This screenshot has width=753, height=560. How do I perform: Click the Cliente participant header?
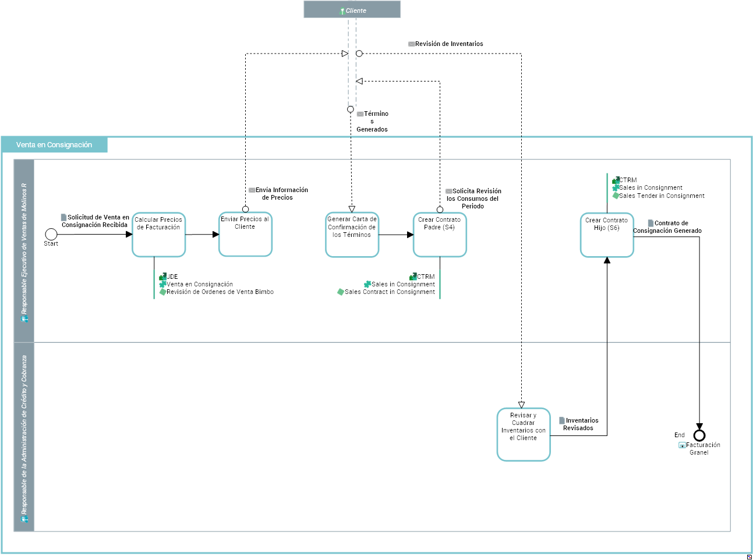point(352,9)
